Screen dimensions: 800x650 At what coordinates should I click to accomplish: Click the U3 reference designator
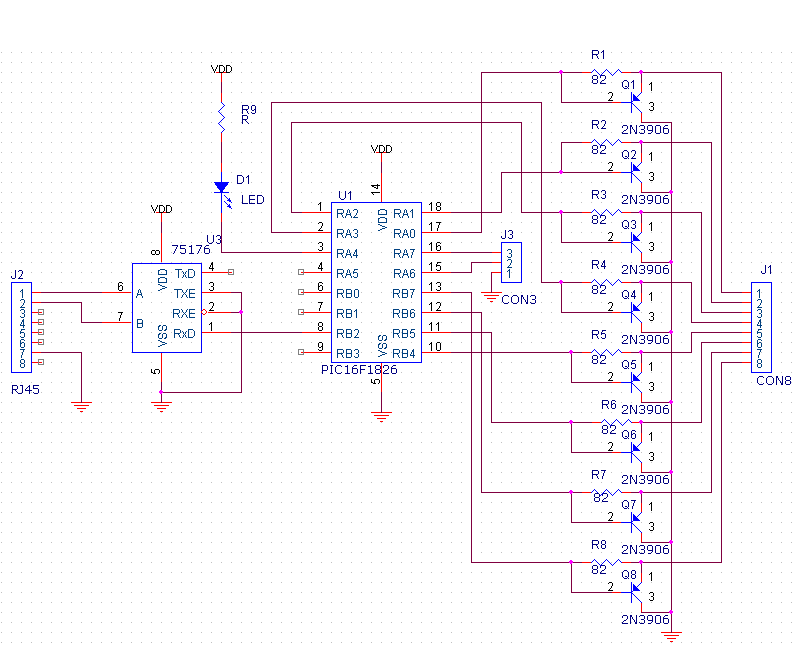click(x=214, y=239)
